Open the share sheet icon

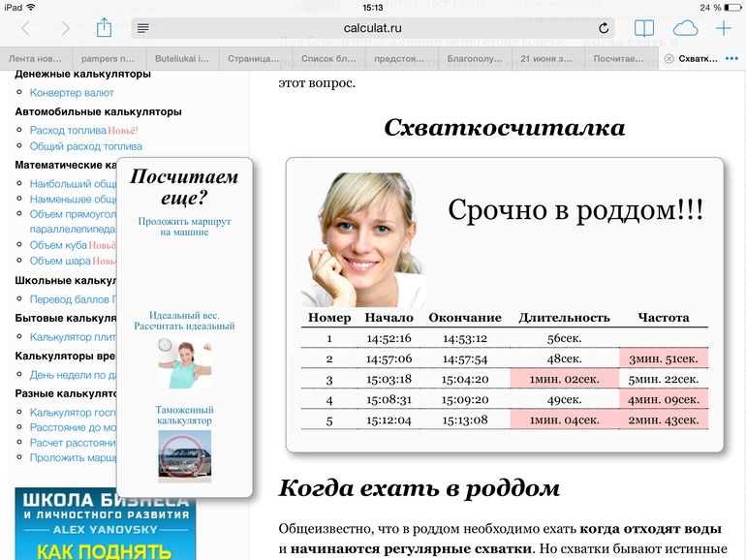104,27
